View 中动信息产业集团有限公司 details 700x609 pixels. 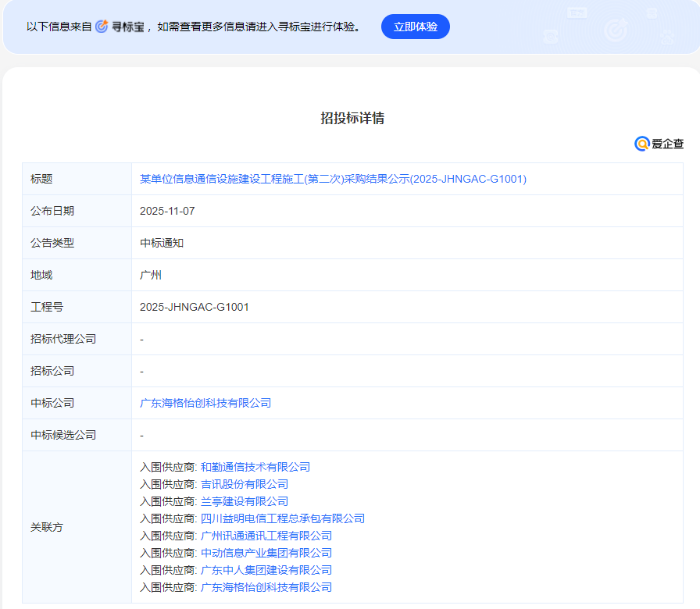[x=266, y=553]
